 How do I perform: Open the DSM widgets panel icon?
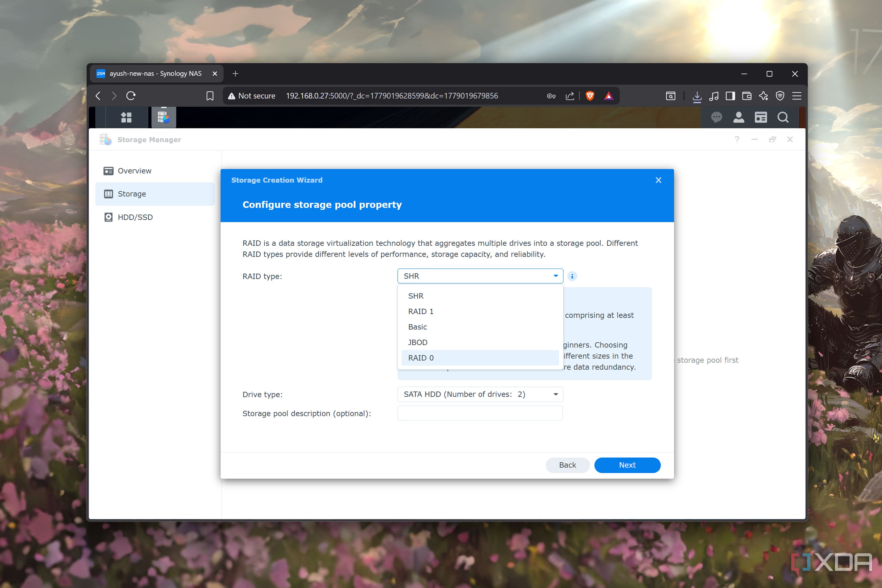pyautogui.click(x=761, y=117)
